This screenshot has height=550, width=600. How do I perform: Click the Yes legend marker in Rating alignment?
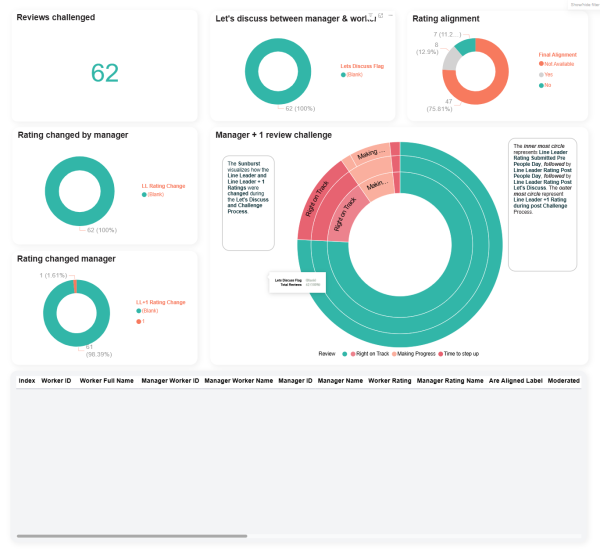point(541,74)
